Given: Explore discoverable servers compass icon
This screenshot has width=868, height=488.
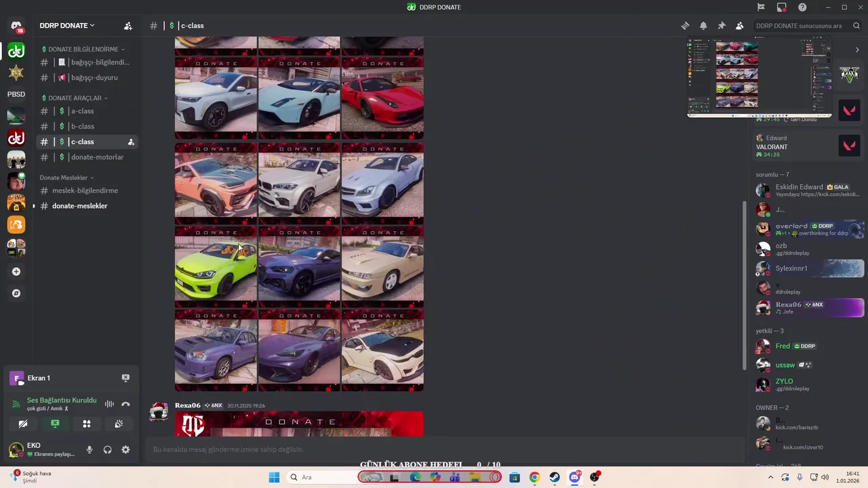Looking at the screenshot, I should (16, 293).
